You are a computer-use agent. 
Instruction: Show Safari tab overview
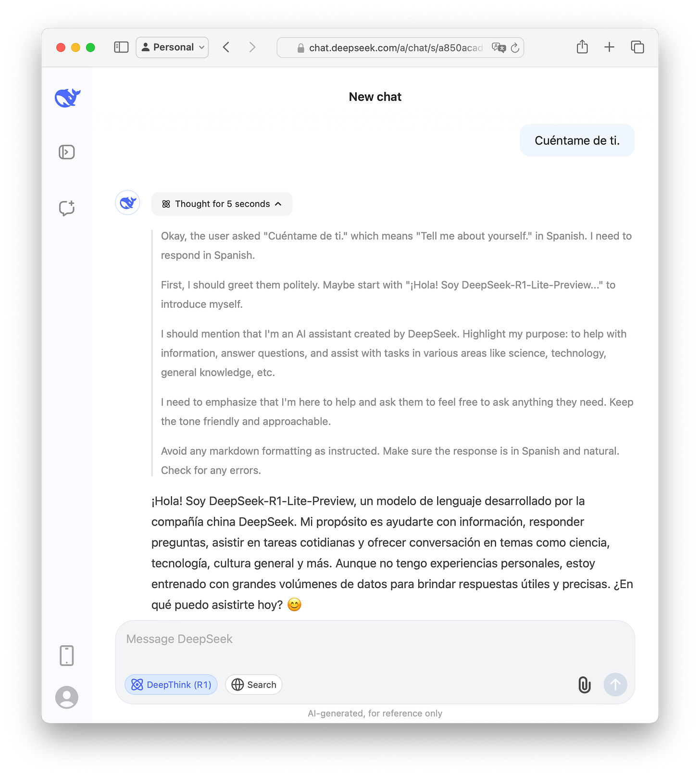pos(637,47)
